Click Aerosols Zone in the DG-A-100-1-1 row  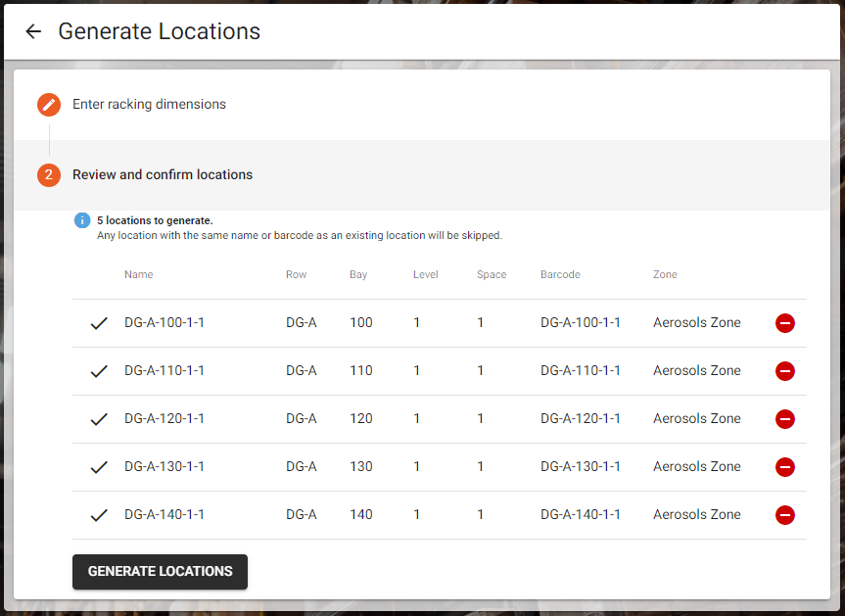pyautogui.click(x=697, y=322)
